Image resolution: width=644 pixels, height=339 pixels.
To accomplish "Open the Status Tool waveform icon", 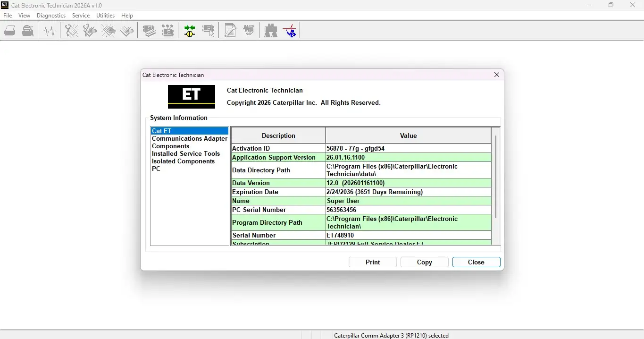I will [x=50, y=31].
